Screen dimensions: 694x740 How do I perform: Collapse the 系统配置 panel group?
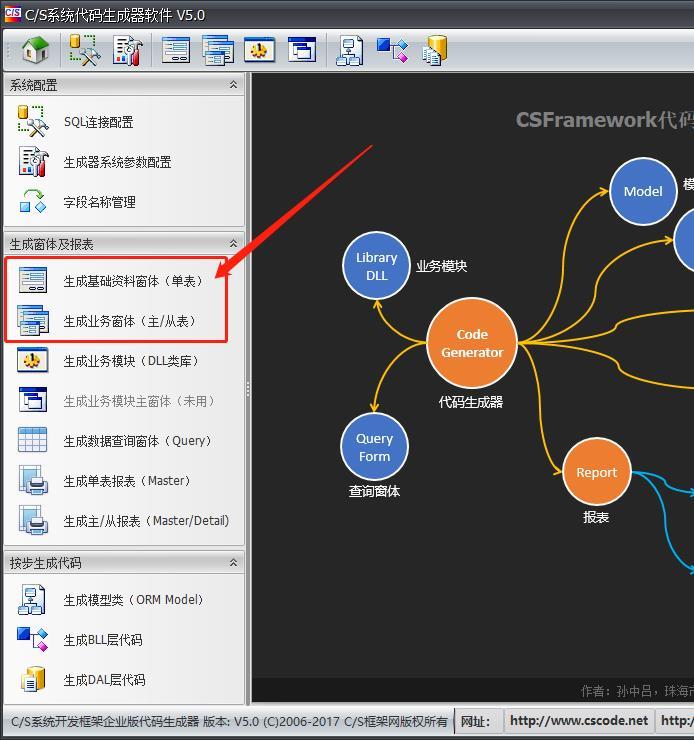234,85
